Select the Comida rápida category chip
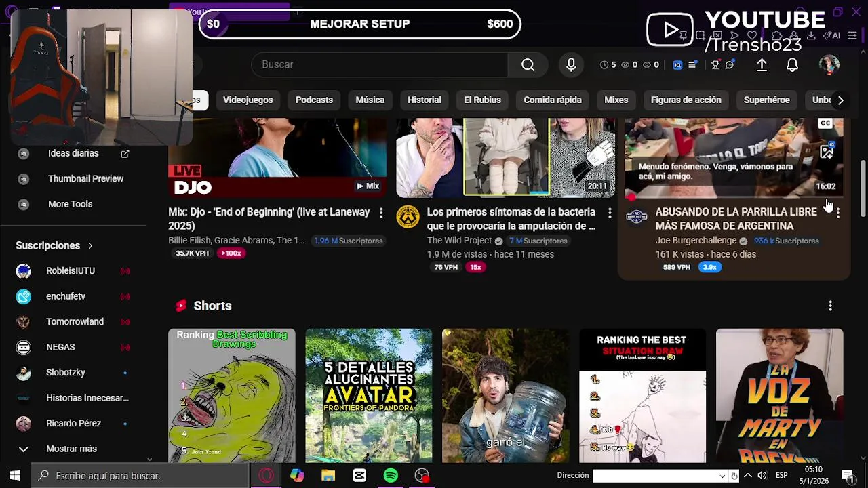 (x=553, y=100)
